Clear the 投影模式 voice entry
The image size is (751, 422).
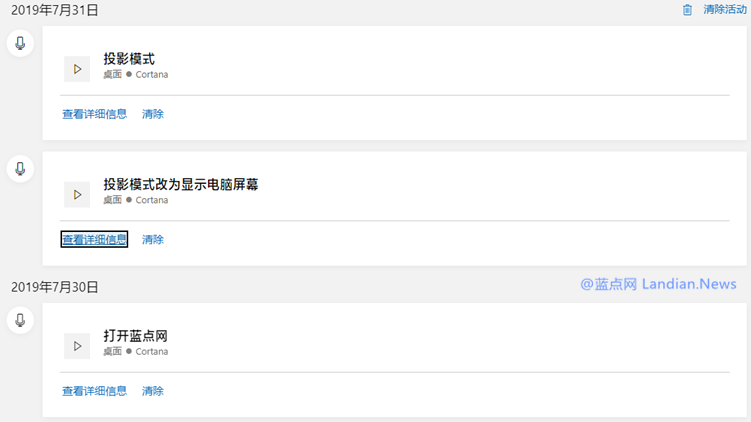(x=153, y=114)
